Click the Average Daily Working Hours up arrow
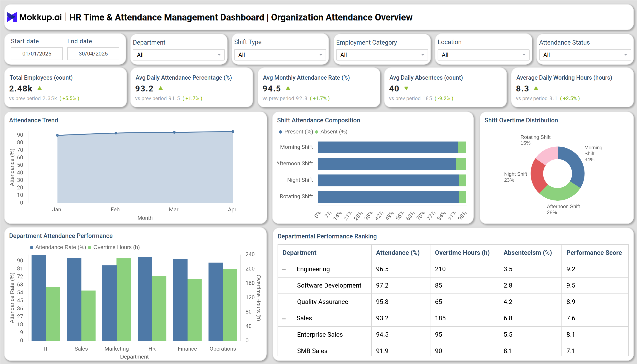Image resolution: width=637 pixels, height=364 pixels. pos(536,88)
